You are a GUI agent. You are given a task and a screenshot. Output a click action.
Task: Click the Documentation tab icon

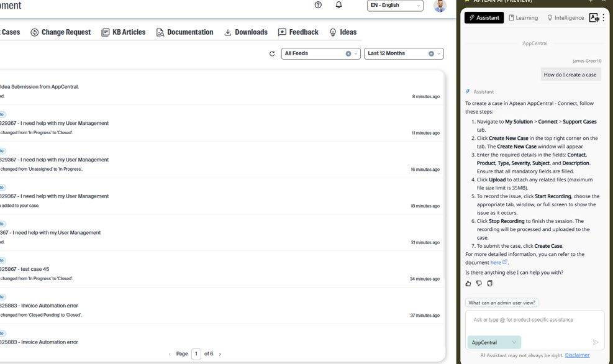[160, 32]
